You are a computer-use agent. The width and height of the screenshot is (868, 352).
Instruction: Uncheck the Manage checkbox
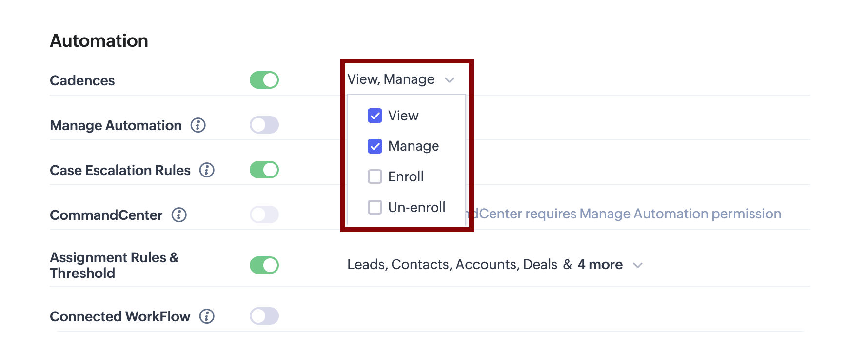pyautogui.click(x=375, y=146)
